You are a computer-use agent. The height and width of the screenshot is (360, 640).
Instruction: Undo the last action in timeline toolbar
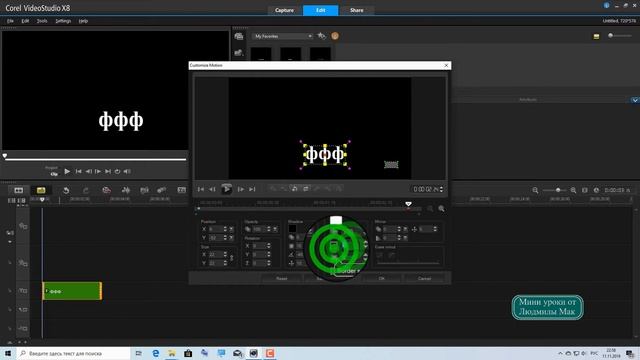point(66,190)
